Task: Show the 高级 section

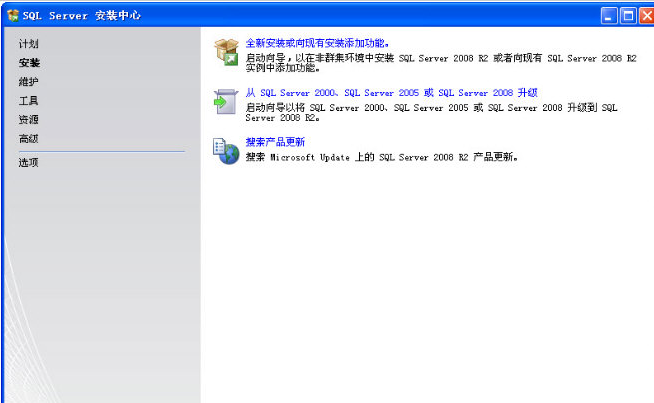Action: tap(28, 139)
